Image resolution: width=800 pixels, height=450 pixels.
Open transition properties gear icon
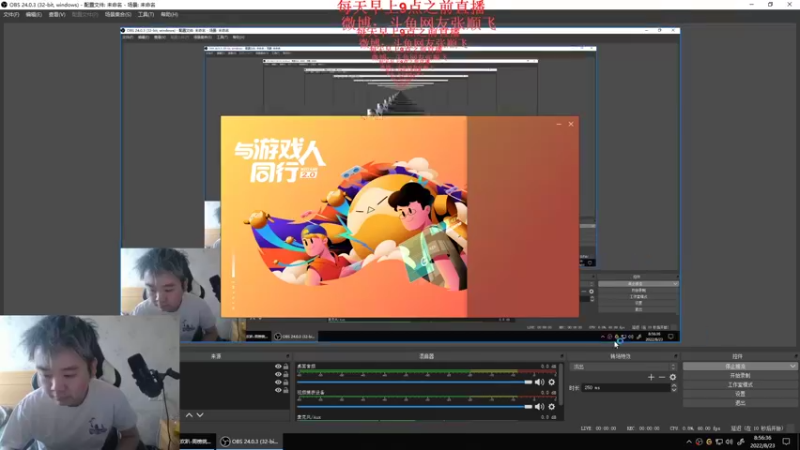pyautogui.click(x=673, y=377)
